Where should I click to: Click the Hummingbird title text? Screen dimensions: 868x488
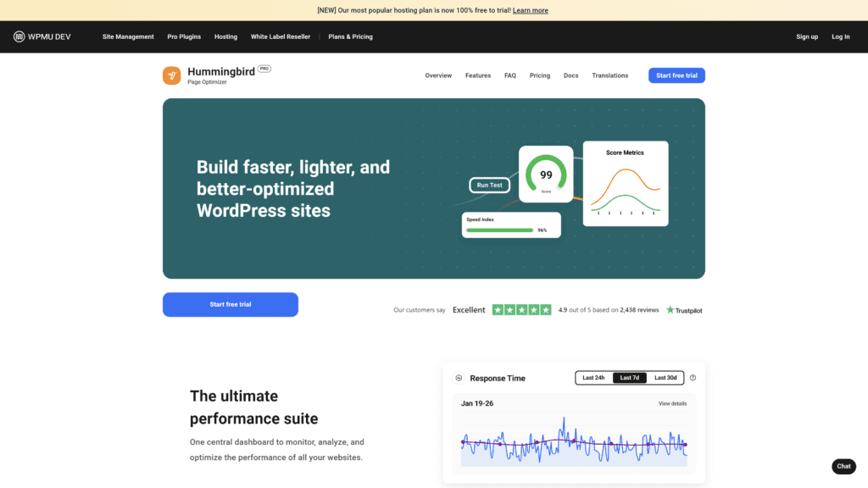pyautogui.click(x=221, y=71)
